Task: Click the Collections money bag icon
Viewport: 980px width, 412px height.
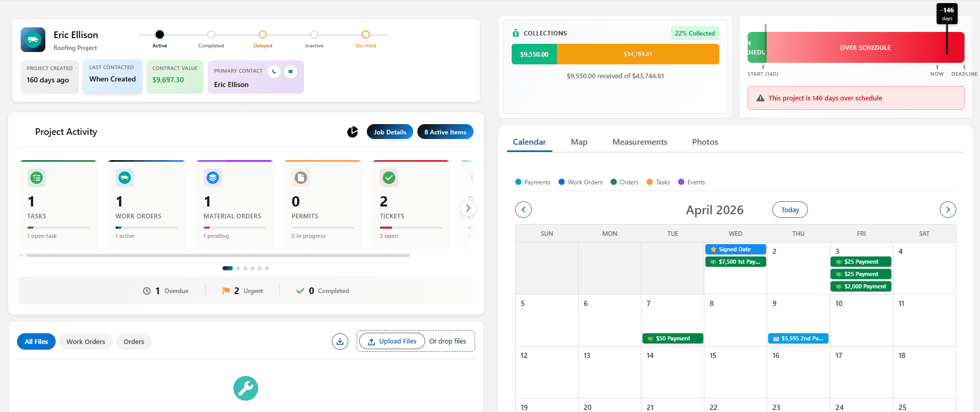Action: tap(516, 33)
